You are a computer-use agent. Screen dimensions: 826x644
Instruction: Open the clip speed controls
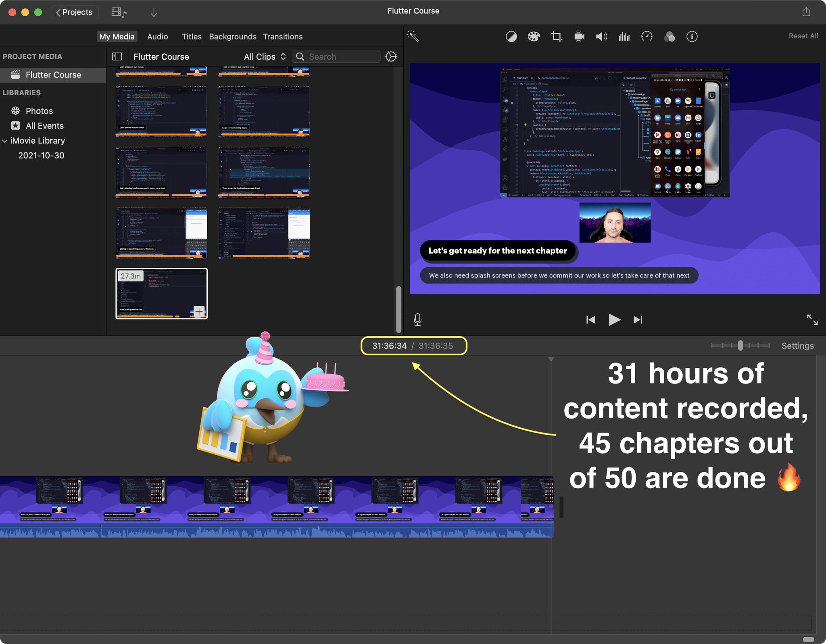[647, 37]
